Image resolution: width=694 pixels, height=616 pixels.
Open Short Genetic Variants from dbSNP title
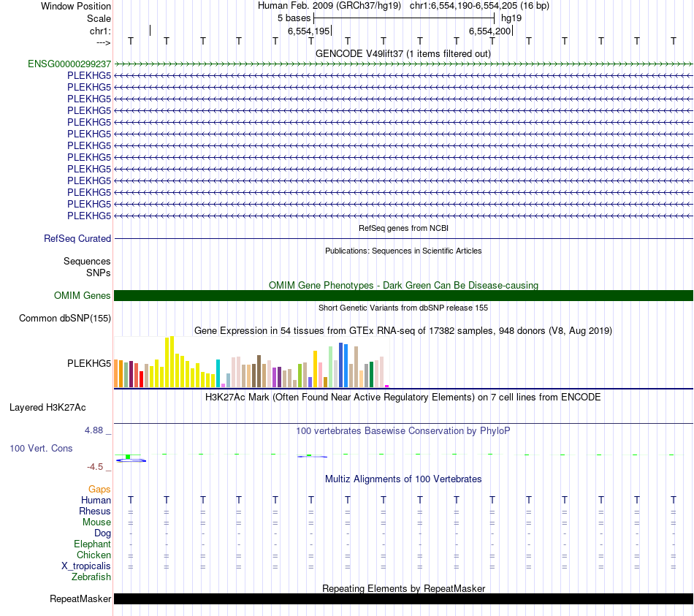pos(403,308)
